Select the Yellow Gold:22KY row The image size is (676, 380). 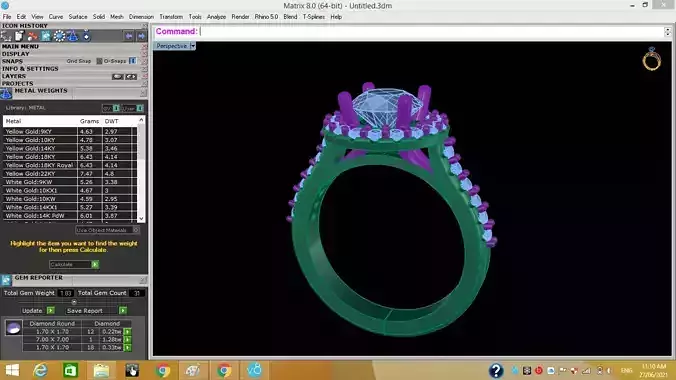70,174
